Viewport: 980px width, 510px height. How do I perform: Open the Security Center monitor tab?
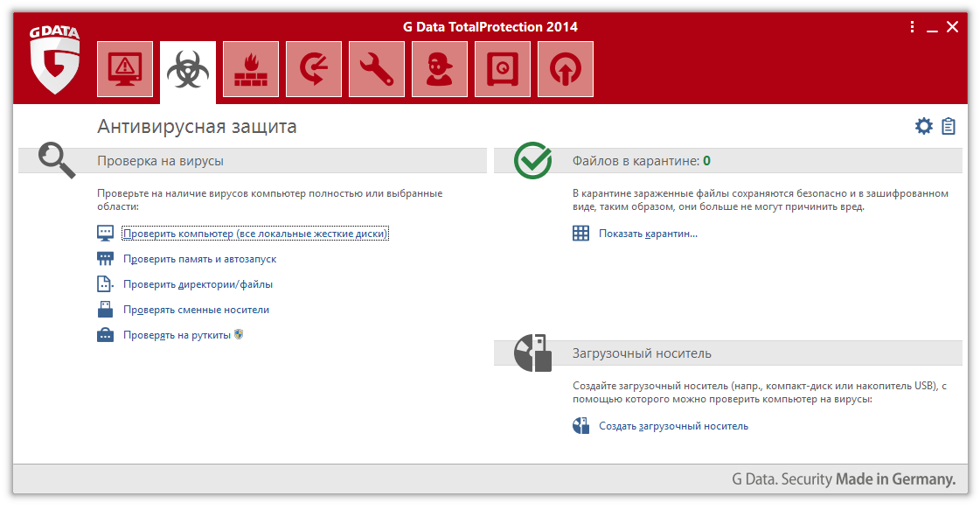click(x=125, y=69)
